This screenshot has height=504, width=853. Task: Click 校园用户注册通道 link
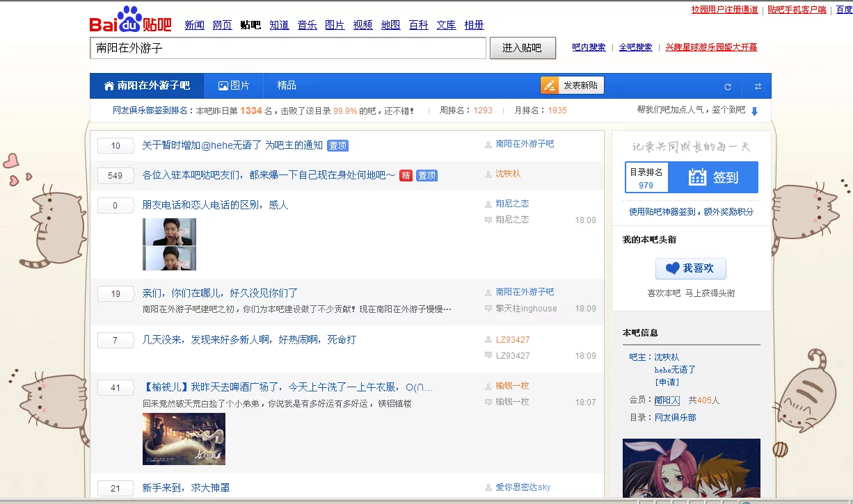click(x=724, y=10)
